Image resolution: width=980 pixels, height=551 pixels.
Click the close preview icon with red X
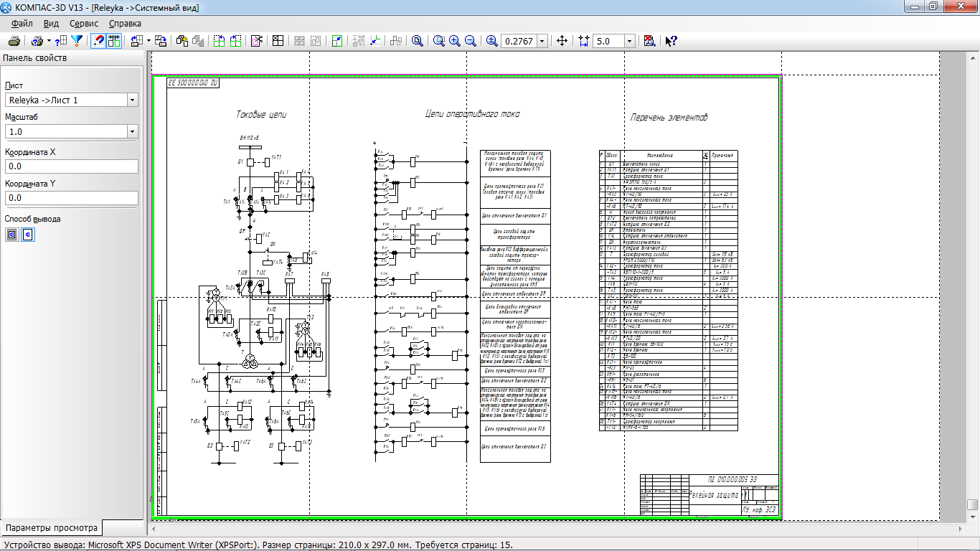[x=649, y=41]
